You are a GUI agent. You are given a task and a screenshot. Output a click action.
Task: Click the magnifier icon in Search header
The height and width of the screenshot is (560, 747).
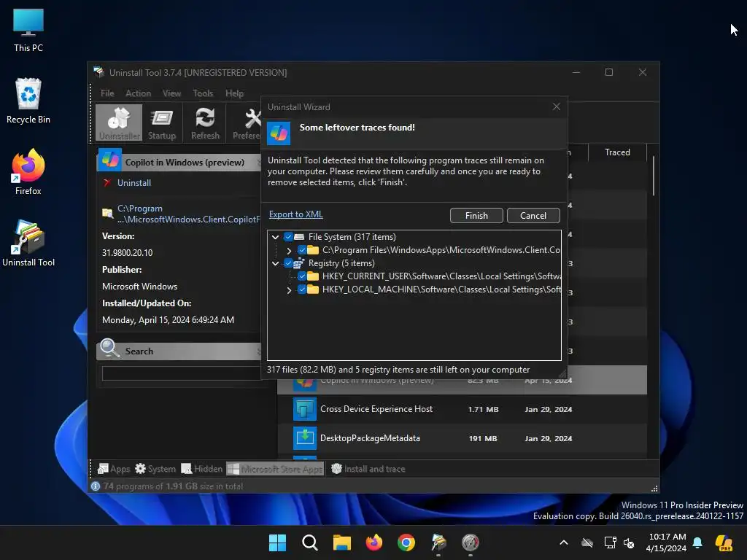(x=110, y=349)
